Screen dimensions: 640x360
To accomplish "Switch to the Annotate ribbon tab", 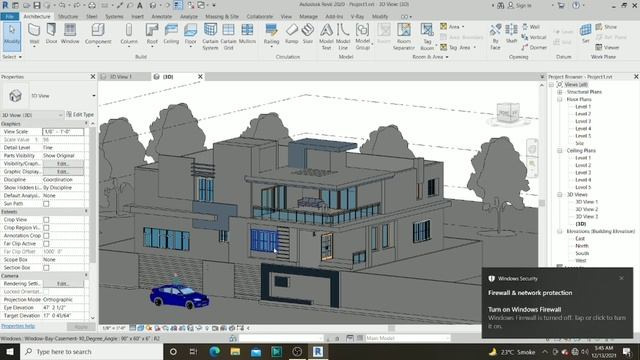I will (x=162, y=16).
